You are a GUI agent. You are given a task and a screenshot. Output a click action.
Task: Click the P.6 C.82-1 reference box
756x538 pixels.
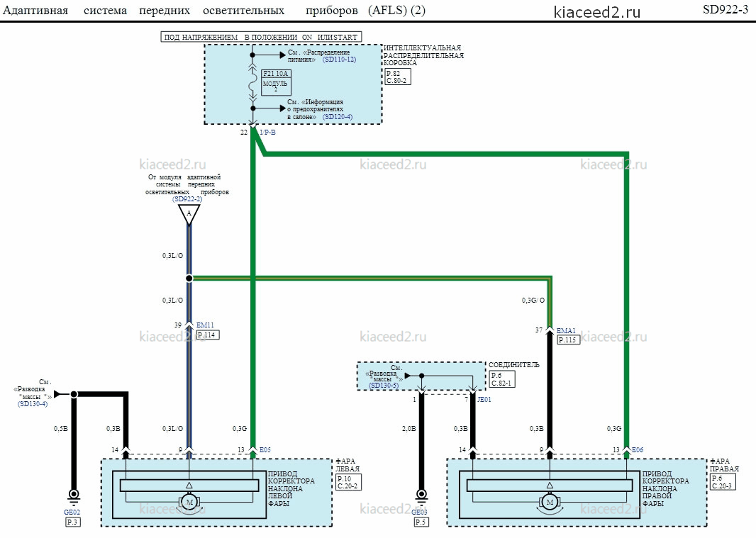[502, 379]
